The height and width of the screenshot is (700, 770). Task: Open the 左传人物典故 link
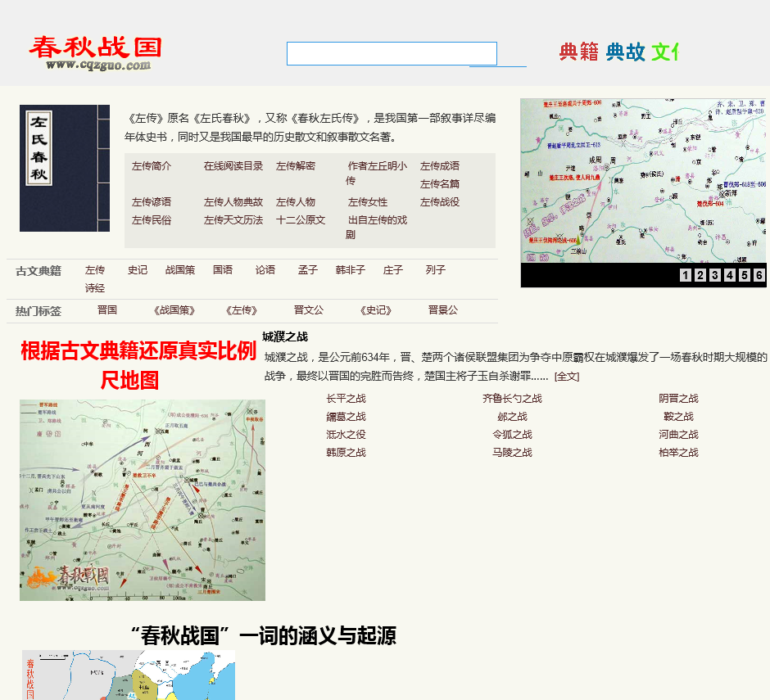233,201
